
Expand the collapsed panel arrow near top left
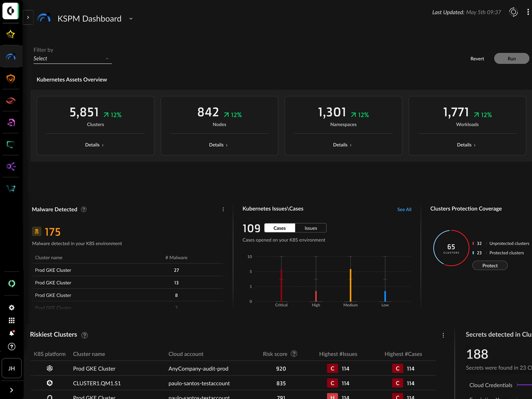pos(28,17)
